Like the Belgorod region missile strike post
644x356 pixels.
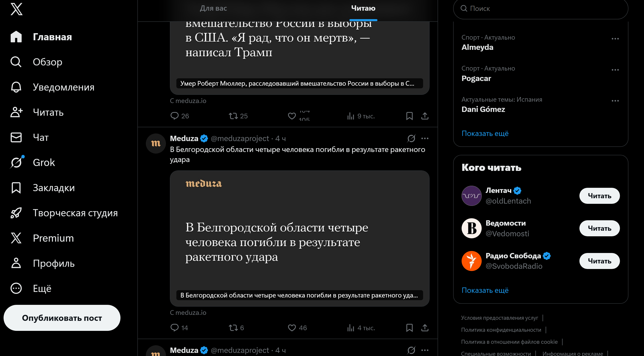click(297, 328)
